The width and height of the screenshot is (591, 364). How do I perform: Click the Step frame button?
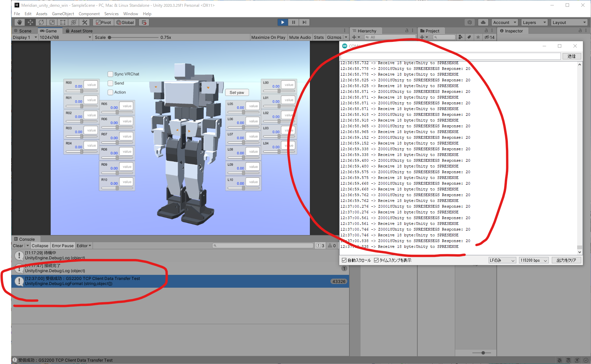(304, 22)
